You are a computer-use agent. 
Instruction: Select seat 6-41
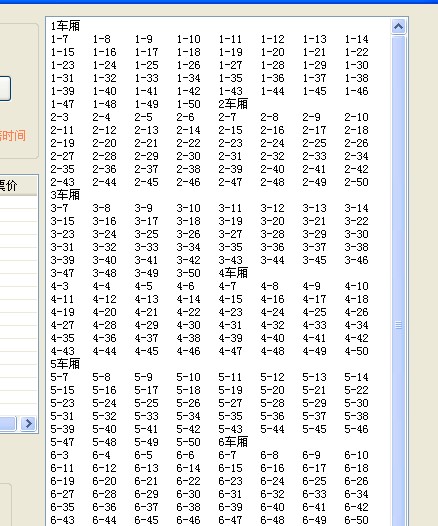point(314,507)
